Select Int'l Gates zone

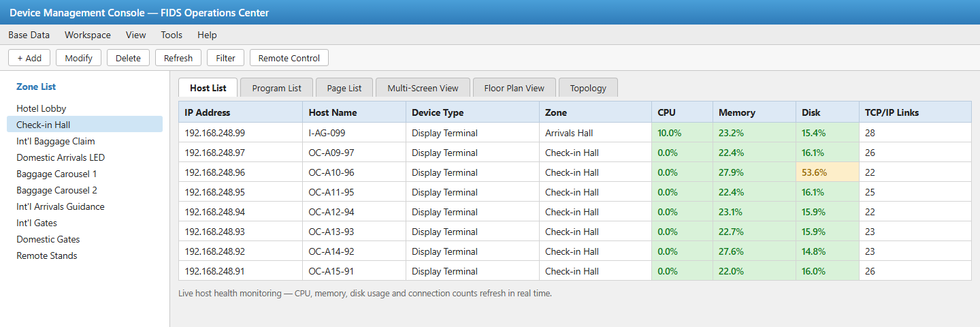(x=84, y=223)
